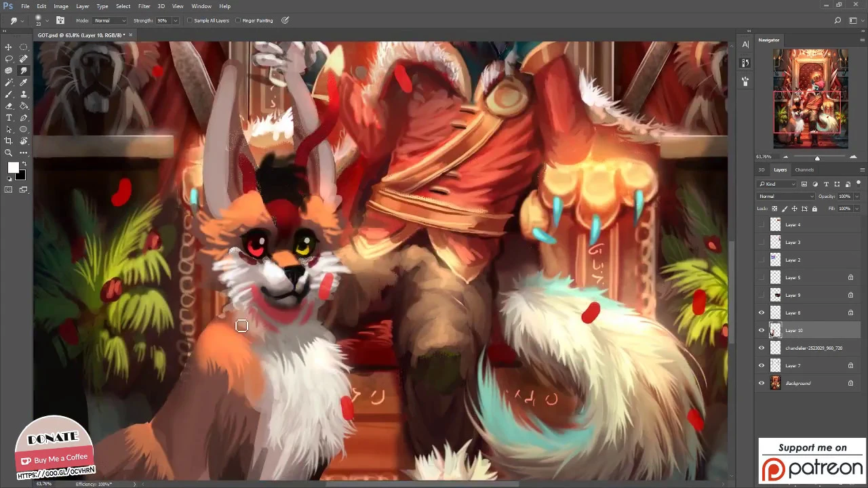868x488 pixels.
Task: Toggle pressure for strength icon
Action: click(285, 20)
